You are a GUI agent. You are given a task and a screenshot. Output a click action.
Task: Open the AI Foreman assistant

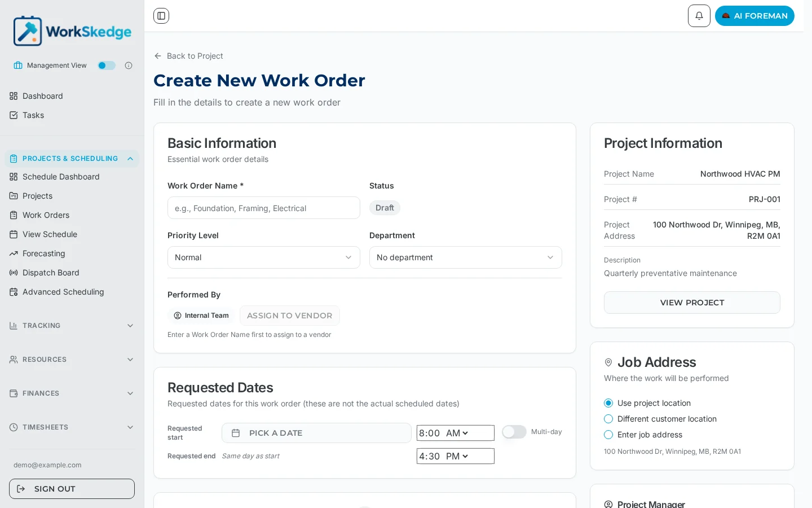click(754, 16)
